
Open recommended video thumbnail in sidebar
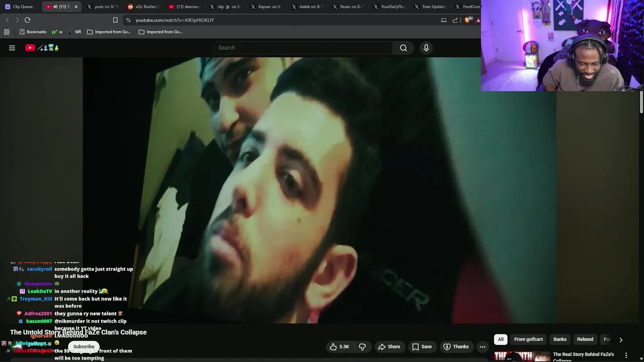coord(522,356)
